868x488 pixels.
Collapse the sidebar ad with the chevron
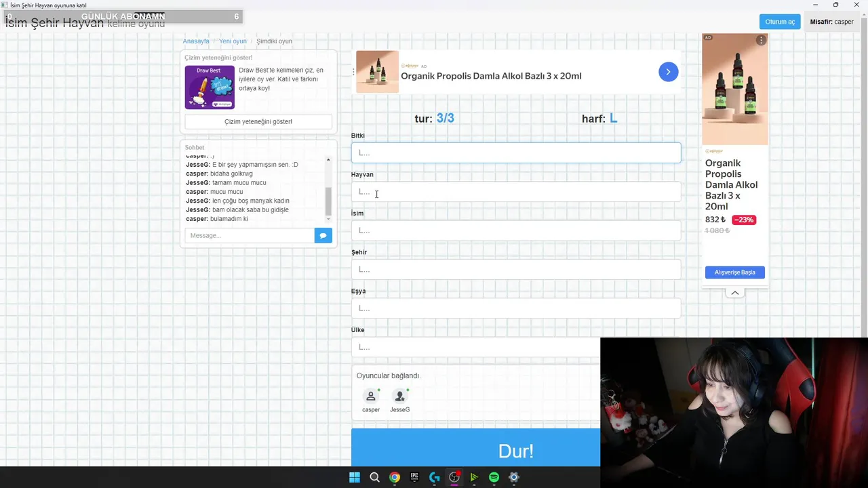734,293
